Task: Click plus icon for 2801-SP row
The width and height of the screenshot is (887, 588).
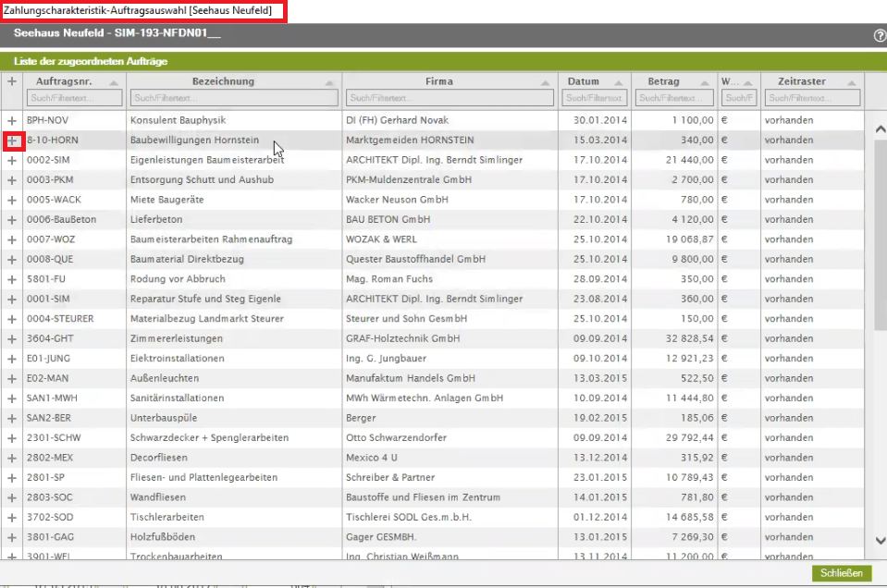Action: tap(12, 478)
